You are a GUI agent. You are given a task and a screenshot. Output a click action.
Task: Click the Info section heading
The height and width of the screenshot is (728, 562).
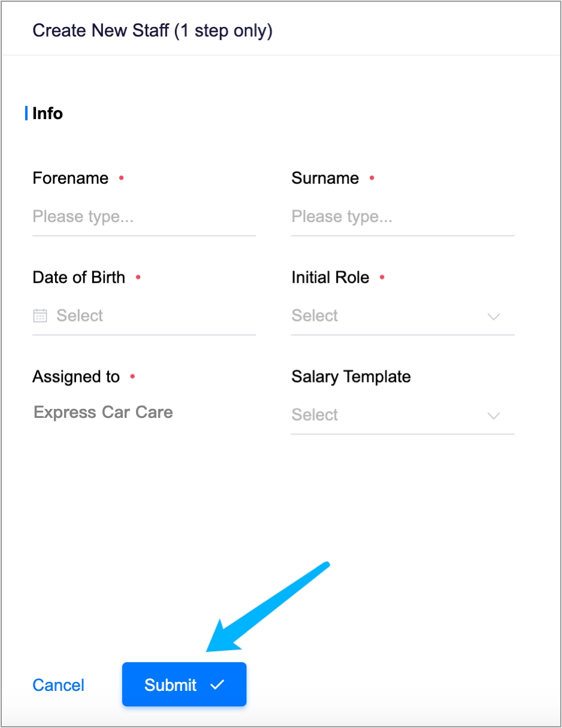click(47, 114)
